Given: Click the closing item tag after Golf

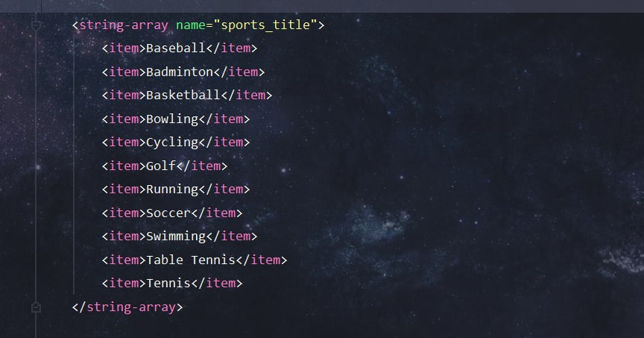Looking at the screenshot, I should (202, 166).
